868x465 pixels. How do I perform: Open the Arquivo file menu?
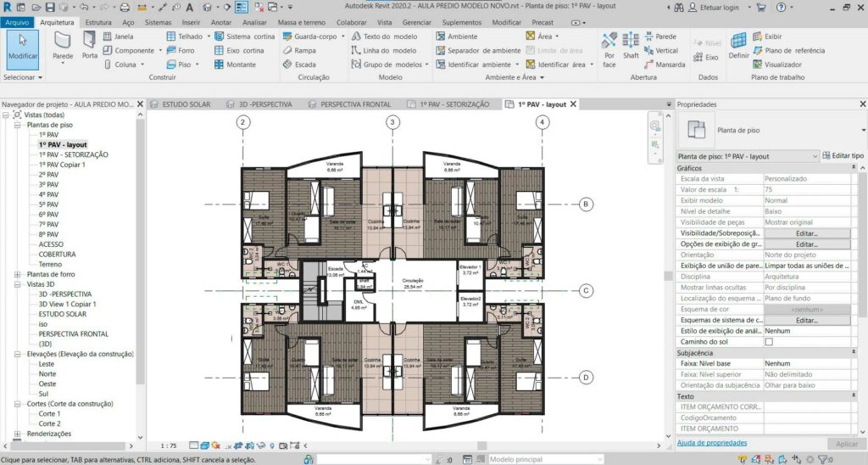point(17,23)
